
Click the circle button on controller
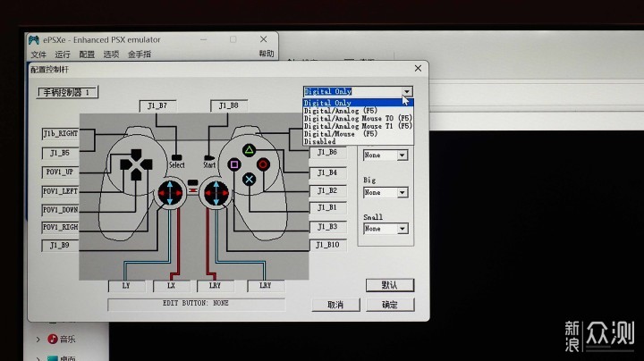tap(263, 164)
